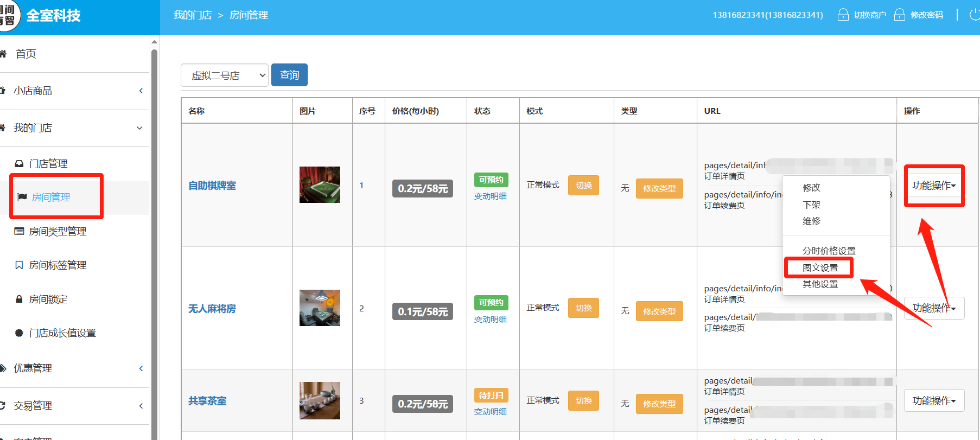The image size is (980, 440).
Task: Click 切换 mode button for 无人麻将房
Action: [583, 308]
